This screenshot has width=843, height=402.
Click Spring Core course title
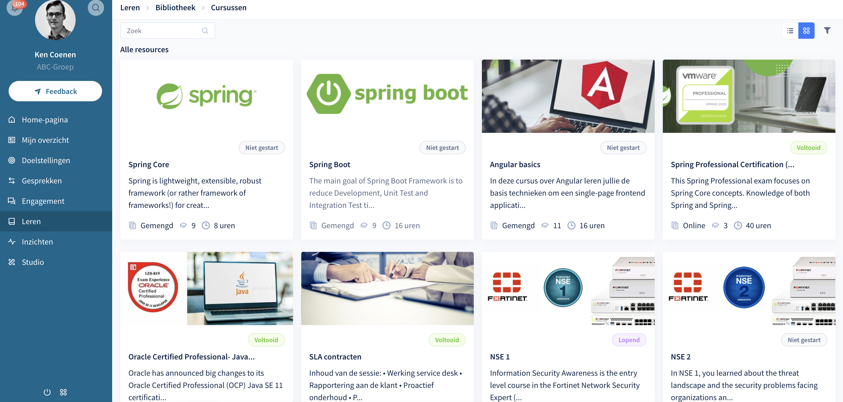click(x=149, y=164)
